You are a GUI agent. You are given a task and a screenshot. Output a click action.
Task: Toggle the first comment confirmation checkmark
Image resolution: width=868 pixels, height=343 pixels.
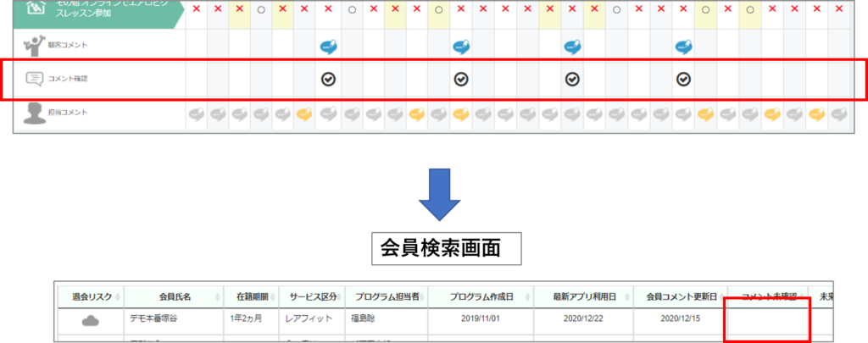pos(328,79)
